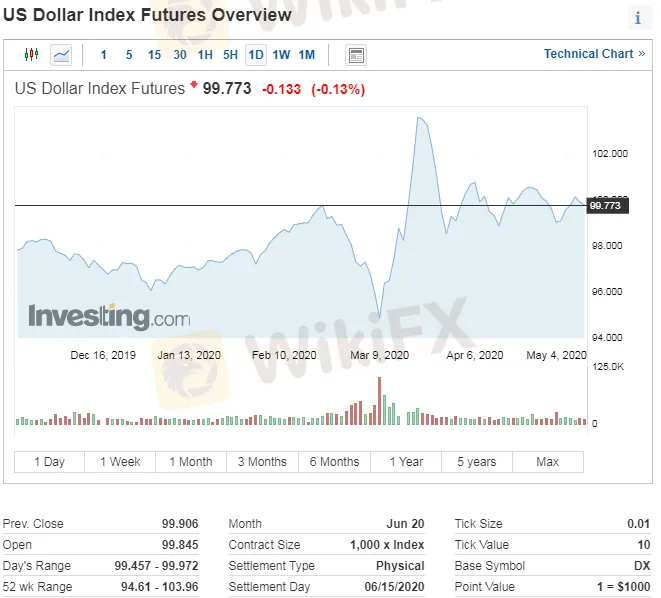Select the 1 Year range

(x=406, y=462)
